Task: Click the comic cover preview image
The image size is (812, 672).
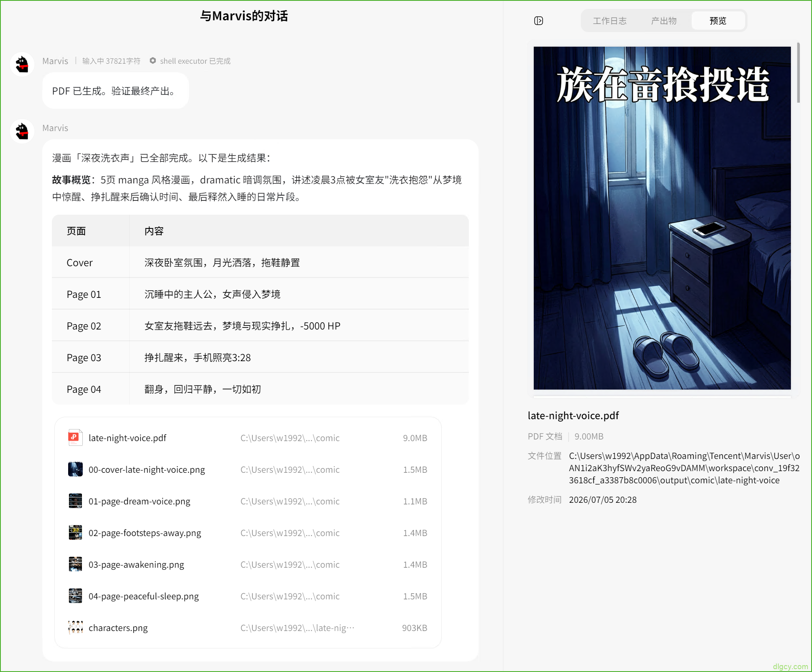Action: pos(662,218)
